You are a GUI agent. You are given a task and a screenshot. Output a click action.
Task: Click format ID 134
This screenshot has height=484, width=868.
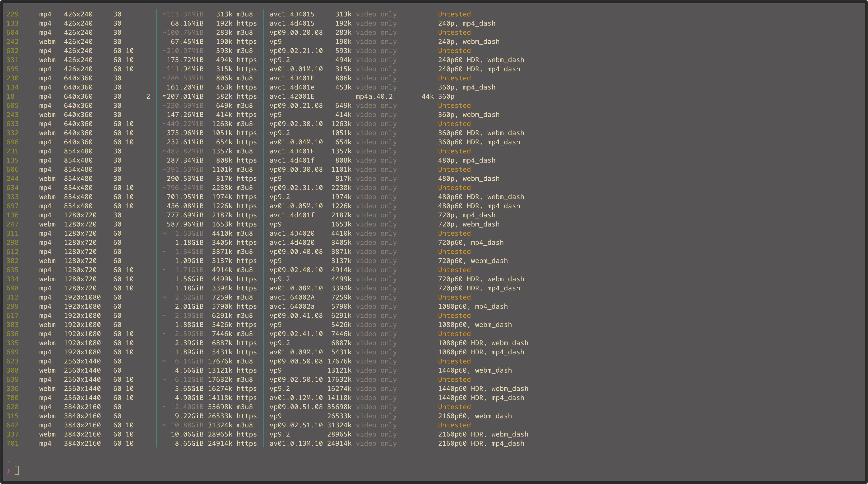pyautogui.click(x=13, y=87)
